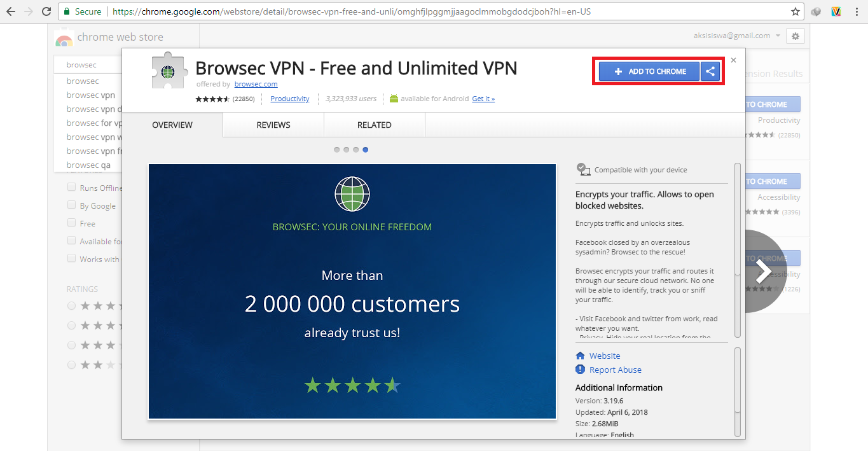Screen dimensions: 868x451
Task: Add Browsec VPN to Chrome
Action: pos(649,71)
